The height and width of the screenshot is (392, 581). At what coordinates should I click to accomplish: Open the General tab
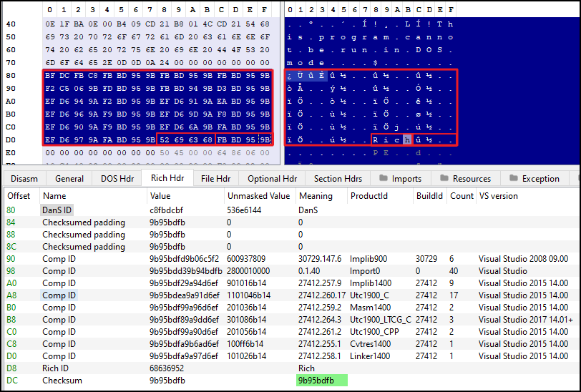click(x=69, y=179)
